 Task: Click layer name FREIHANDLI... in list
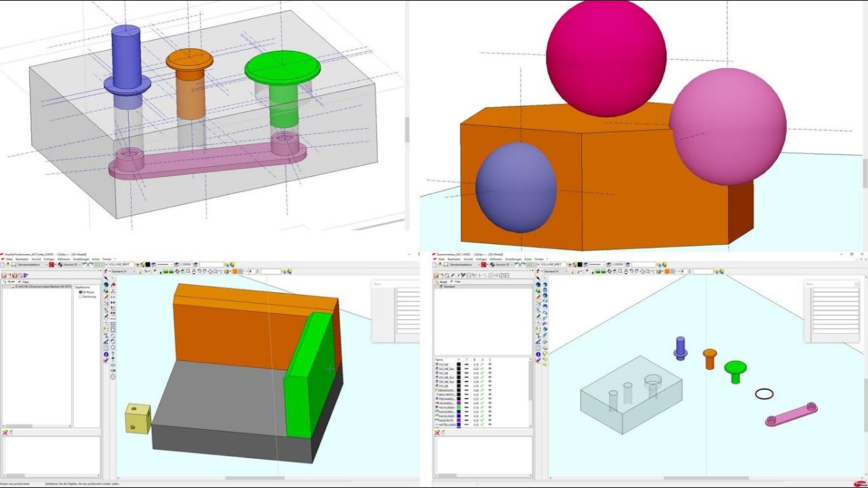(447, 399)
